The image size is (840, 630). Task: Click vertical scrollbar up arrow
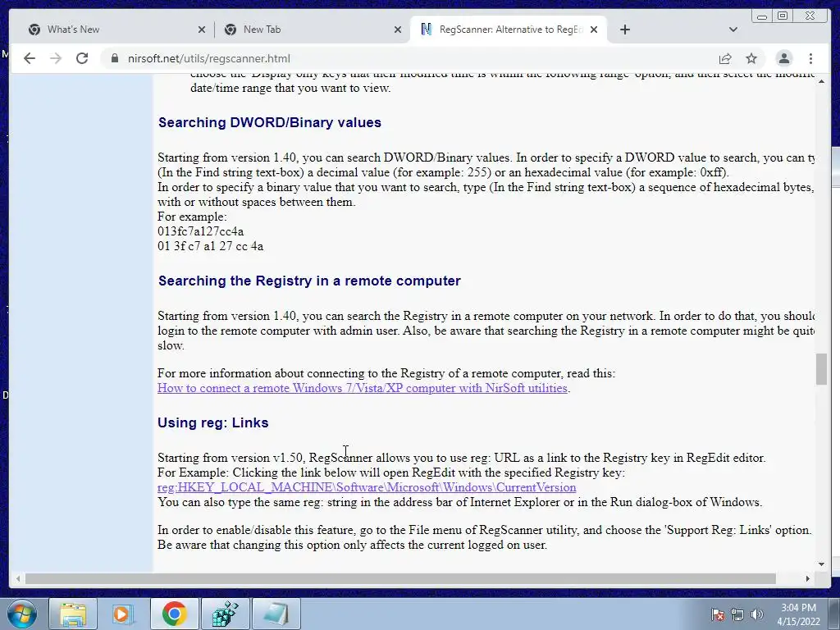pos(822,81)
